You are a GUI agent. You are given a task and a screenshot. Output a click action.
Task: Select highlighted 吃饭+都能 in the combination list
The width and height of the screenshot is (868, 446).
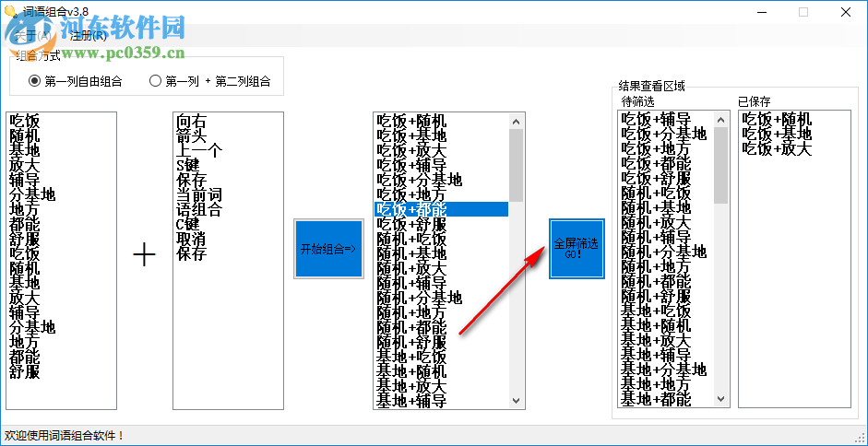[441, 208]
